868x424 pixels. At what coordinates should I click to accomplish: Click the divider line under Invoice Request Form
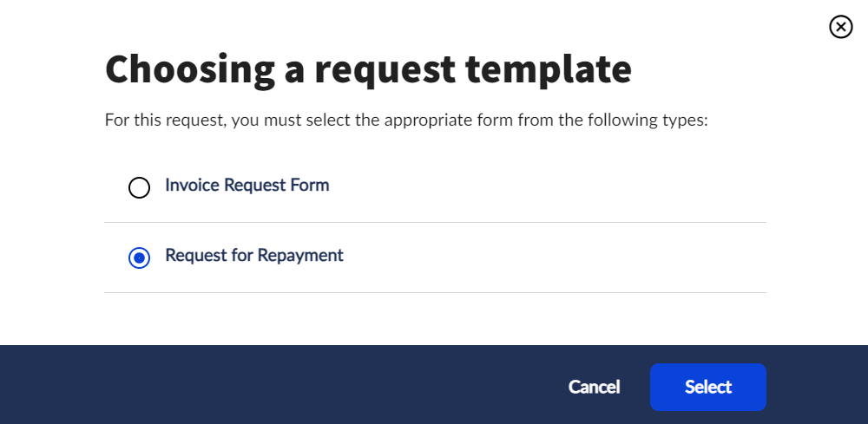click(x=435, y=222)
